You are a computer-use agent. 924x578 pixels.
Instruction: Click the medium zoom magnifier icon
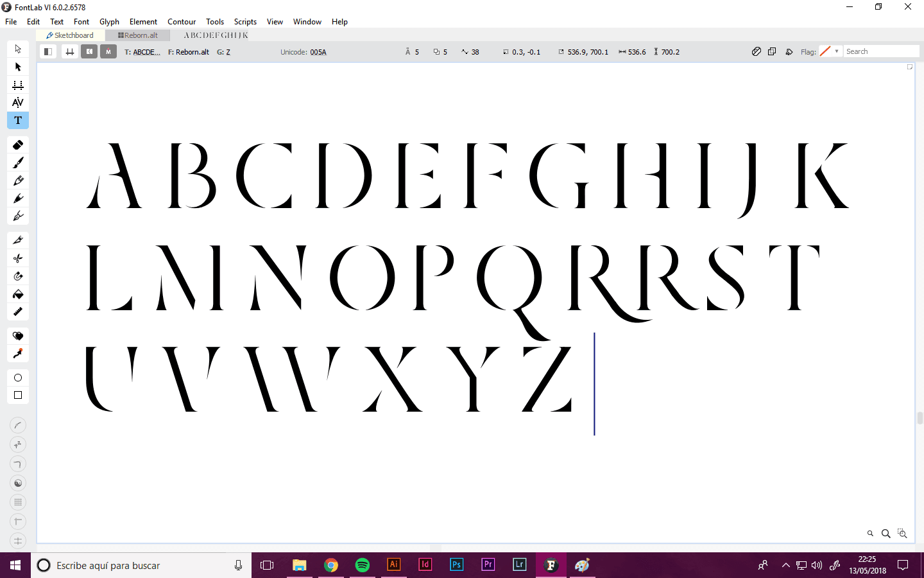(x=886, y=534)
